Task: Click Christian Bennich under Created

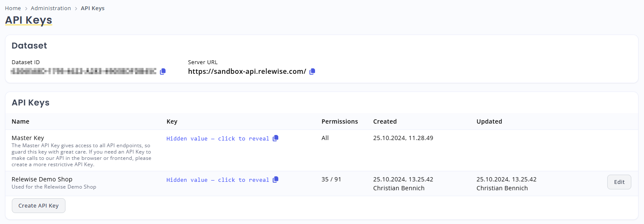Action: 399,188
